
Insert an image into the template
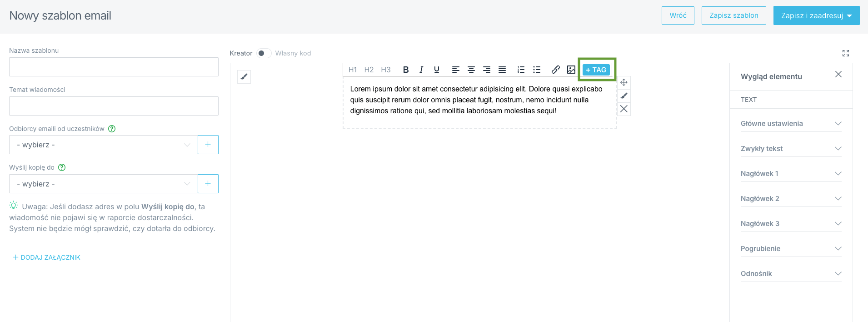(571, 70)
